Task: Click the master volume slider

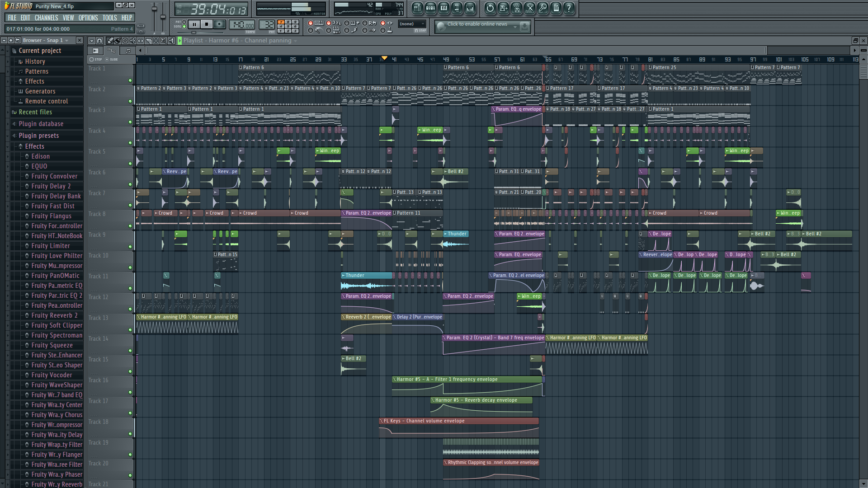Action: 154,9
